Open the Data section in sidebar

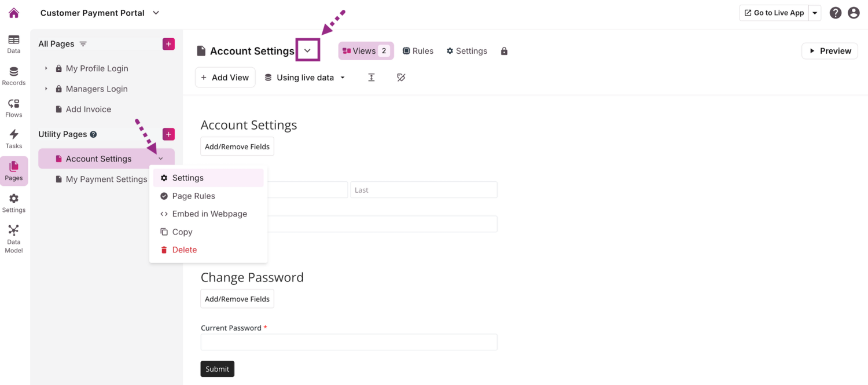tap(14, 44)
